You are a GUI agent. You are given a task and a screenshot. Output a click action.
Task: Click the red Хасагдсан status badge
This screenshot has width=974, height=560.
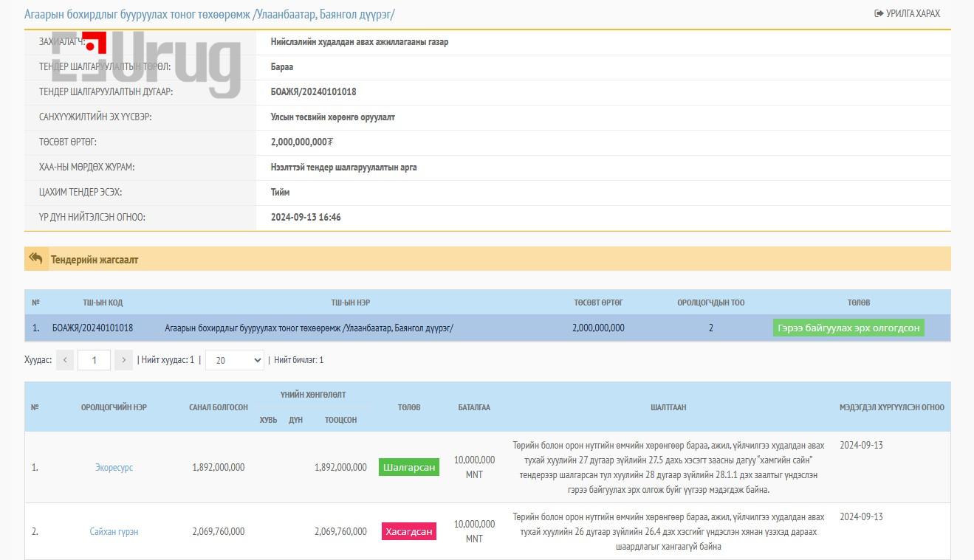coord(408,531)
